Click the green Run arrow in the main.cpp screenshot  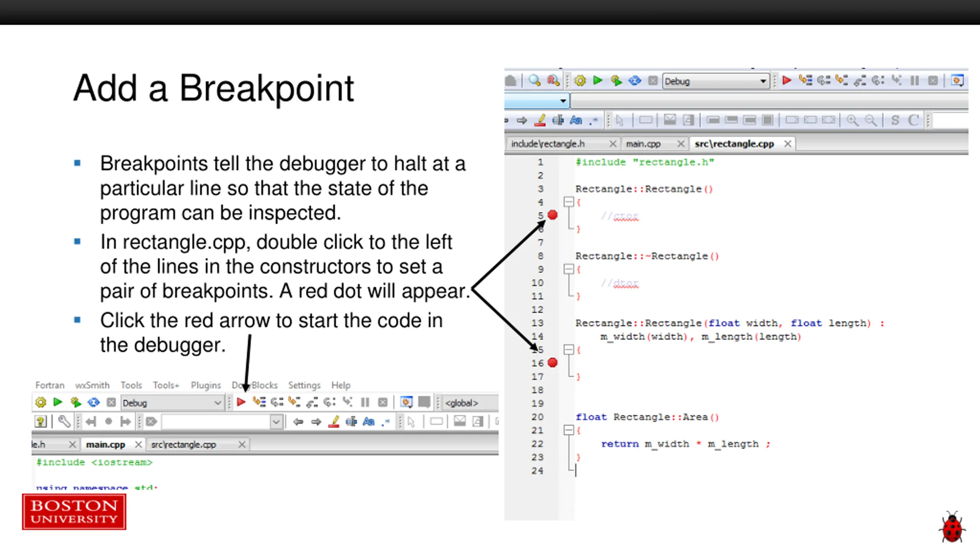click(x=58, y=402)
